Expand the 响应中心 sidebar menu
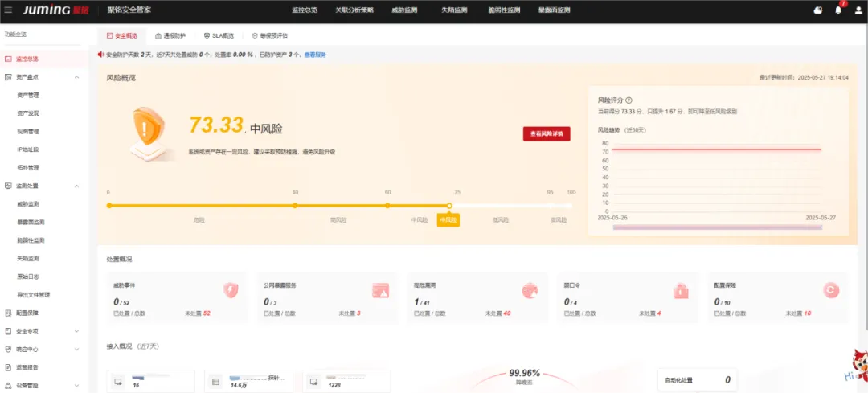This screenshot has height=393, width=868. [x=76, y=350]
